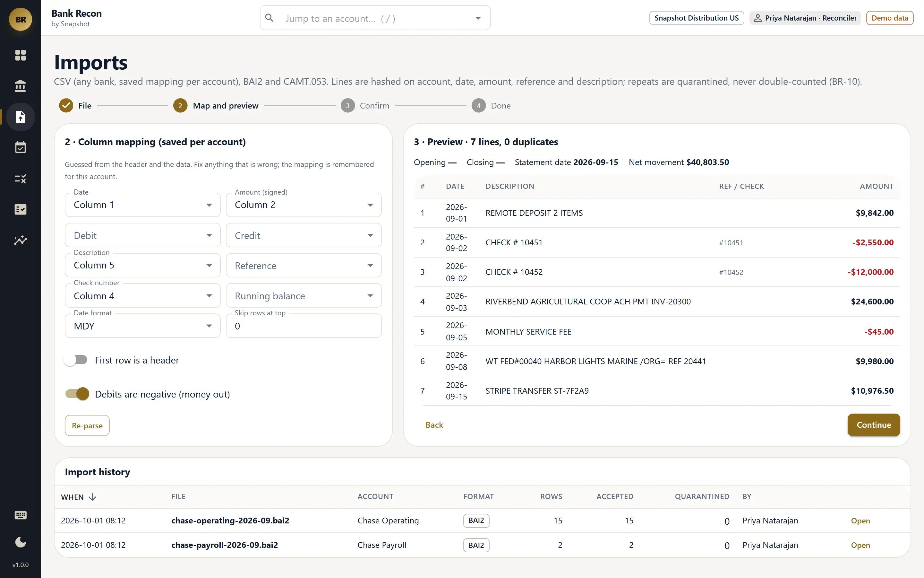
Task: Click the Continue button
Action: 874,425
